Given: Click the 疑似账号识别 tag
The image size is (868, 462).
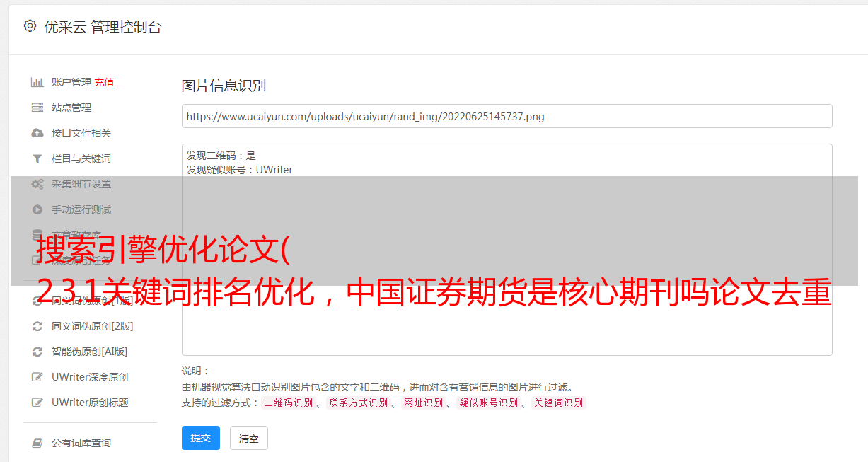Looking at the screenshot, I should point(488,403).
